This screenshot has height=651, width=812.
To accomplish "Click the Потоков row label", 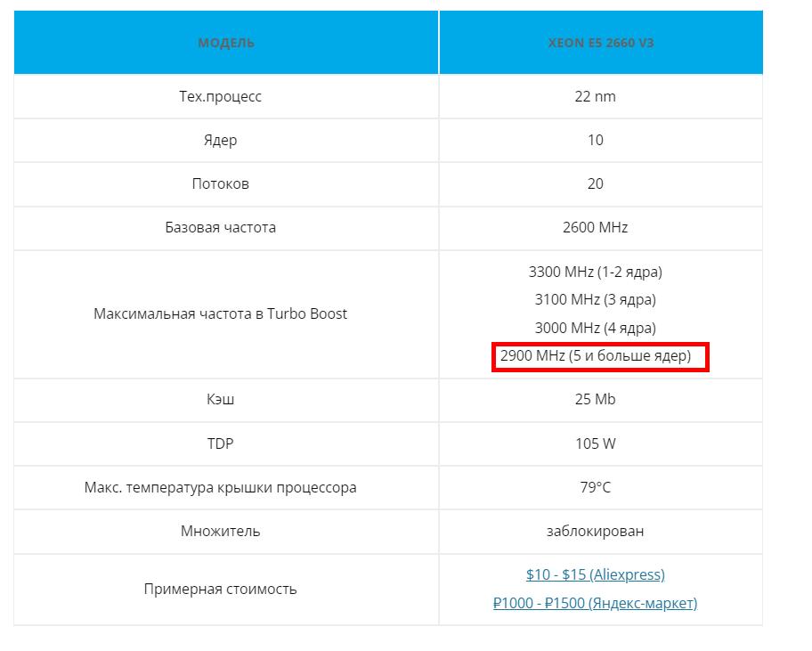I will click(x=220, y=183).
